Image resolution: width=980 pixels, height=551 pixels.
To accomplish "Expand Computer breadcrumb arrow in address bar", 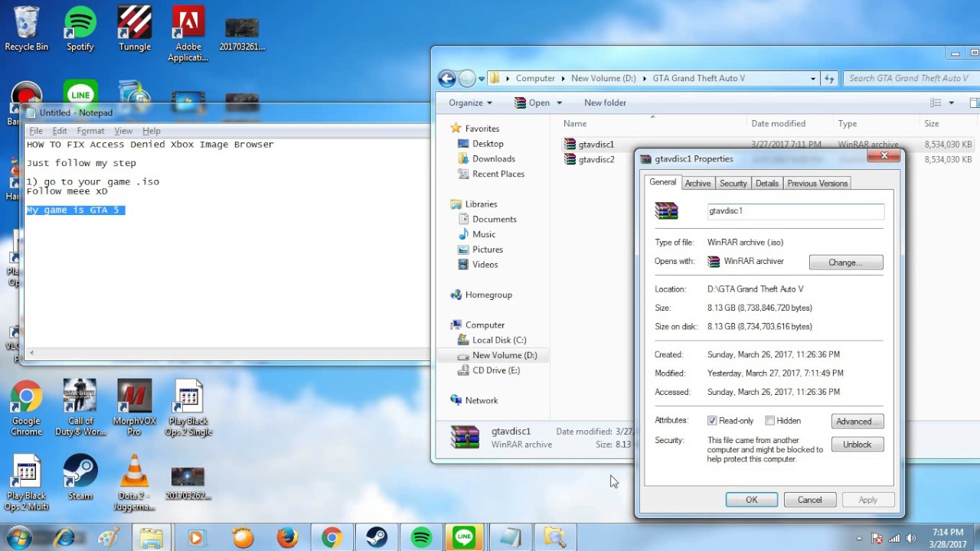I will tap(563, 78).
